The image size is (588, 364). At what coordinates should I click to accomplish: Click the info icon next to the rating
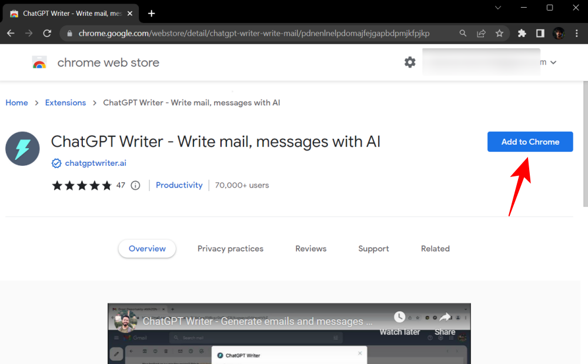click(135, 185)
